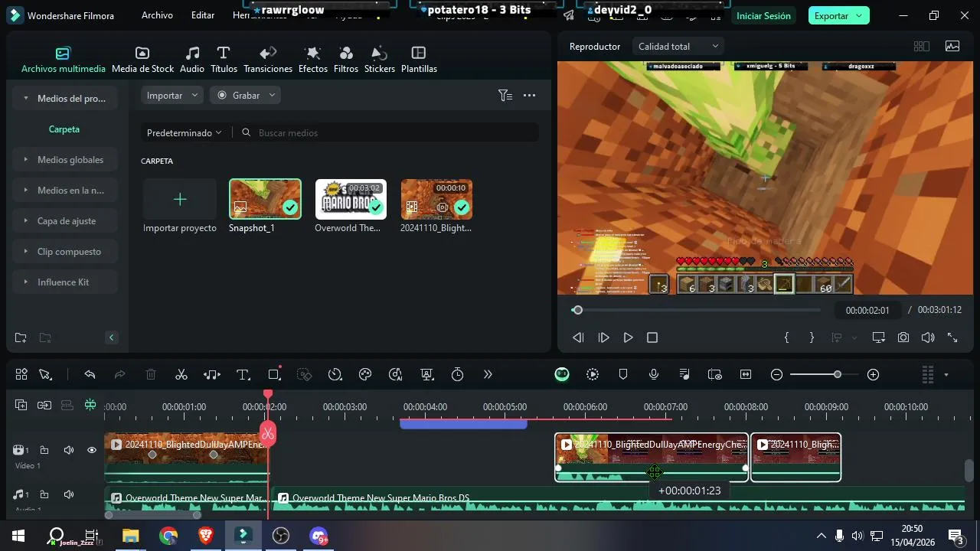Expand the Influence Kit section
Image resolution: width=980 pixels, height=551 pixels.
pyautogui.click(x=64, y=282)
